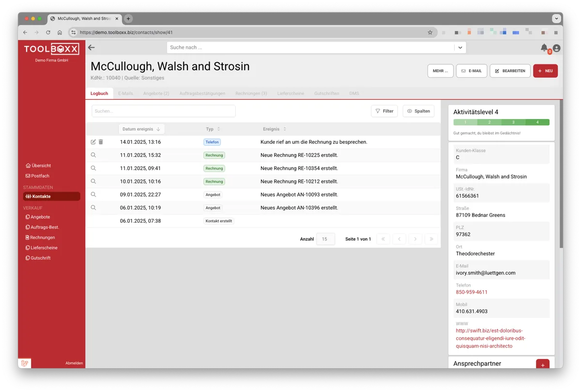Open the notifications bell
The image size is (581, 392).
(x=544, y=47)
